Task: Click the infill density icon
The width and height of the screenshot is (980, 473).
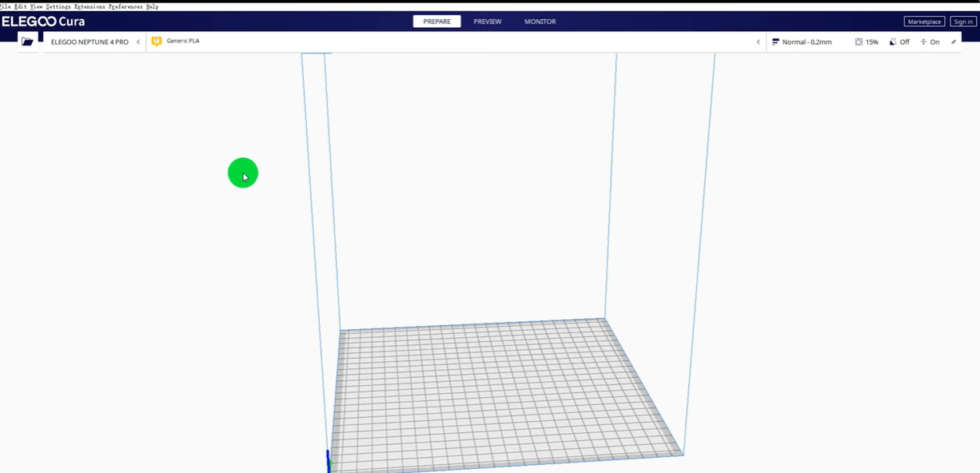Action: 858,42
